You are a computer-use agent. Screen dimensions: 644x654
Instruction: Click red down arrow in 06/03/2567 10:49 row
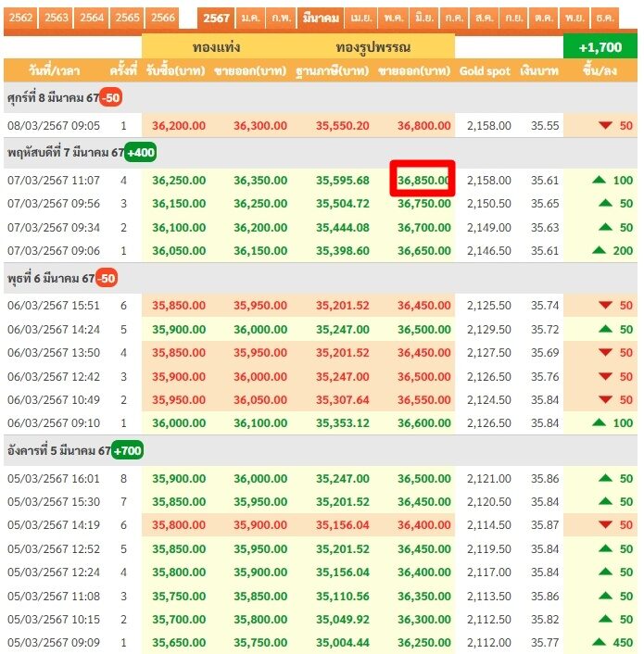[605, 399]
